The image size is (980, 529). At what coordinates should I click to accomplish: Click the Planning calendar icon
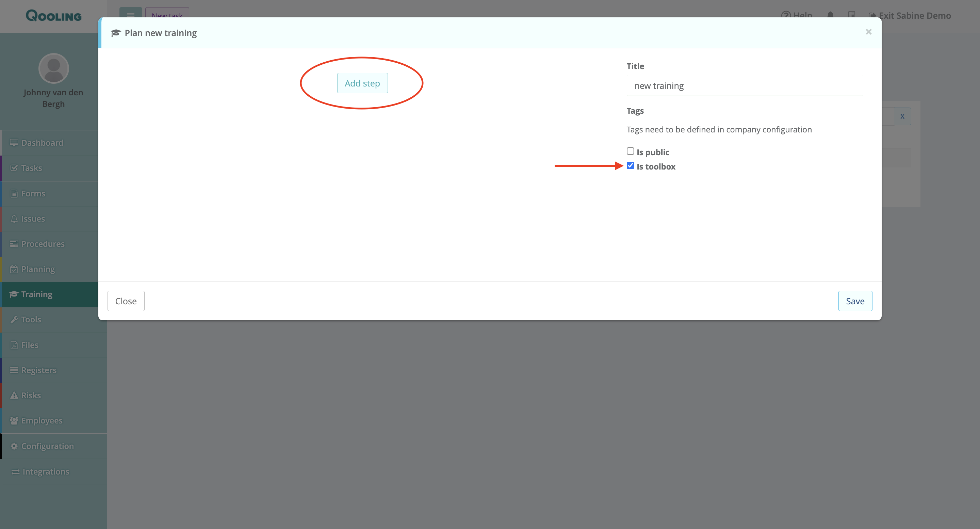pos(14,269)
